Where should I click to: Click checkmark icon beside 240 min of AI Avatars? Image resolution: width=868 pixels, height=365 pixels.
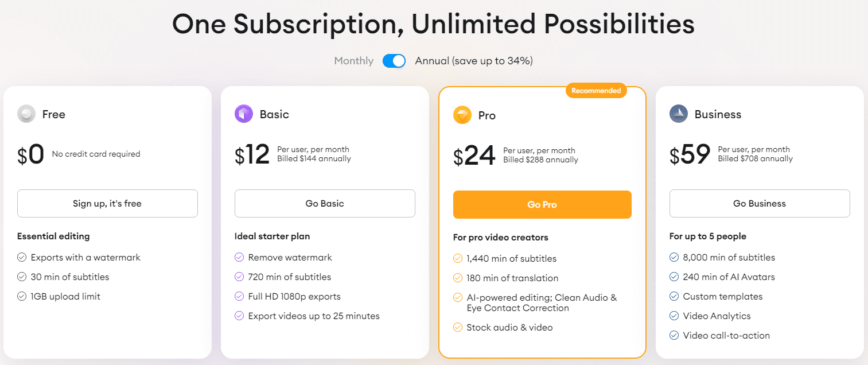(x=674, y=277)
